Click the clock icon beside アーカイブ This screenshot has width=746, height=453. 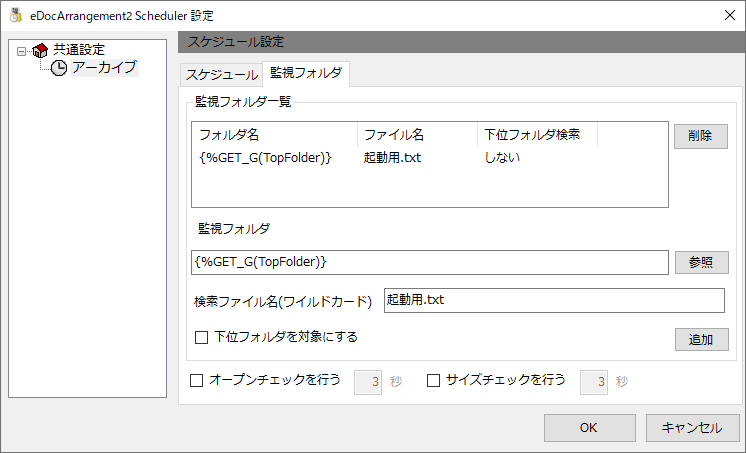pos(59,68)
